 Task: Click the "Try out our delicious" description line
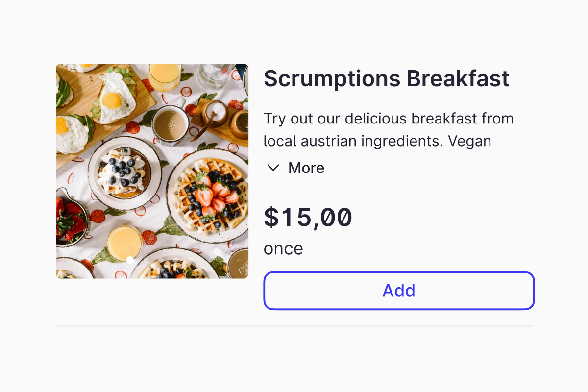[x=388, y=119]
